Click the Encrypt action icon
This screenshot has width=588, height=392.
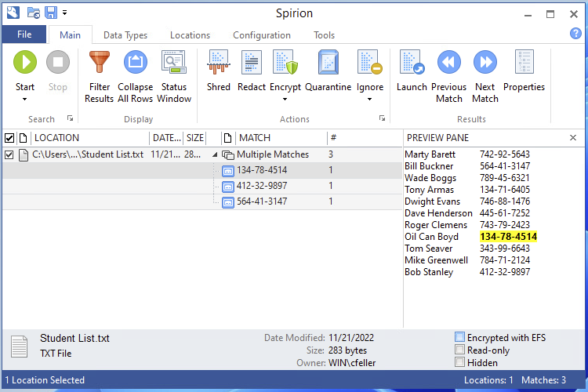(285, 62)
